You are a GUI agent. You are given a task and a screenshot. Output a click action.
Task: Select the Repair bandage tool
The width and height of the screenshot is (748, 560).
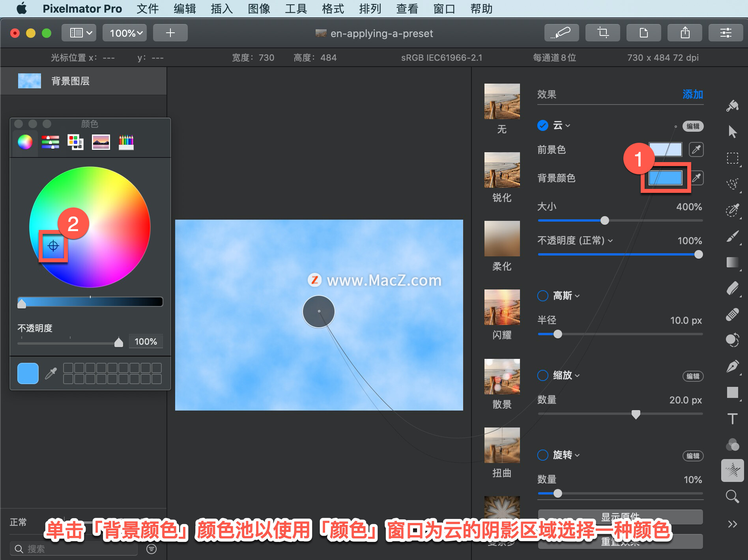(733, 314)
